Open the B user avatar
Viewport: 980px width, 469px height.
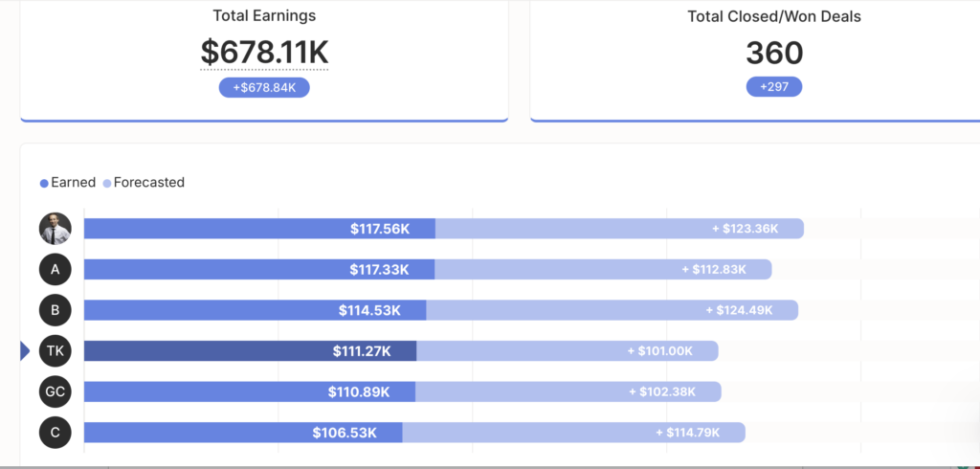[55, 310]
